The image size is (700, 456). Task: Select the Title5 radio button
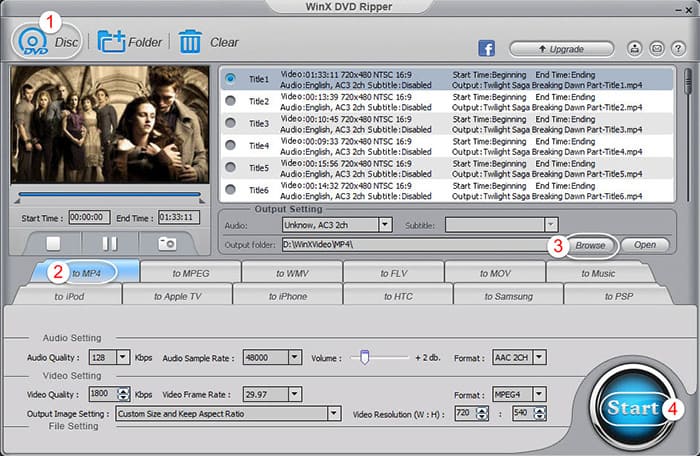click(x=230, y=167)
